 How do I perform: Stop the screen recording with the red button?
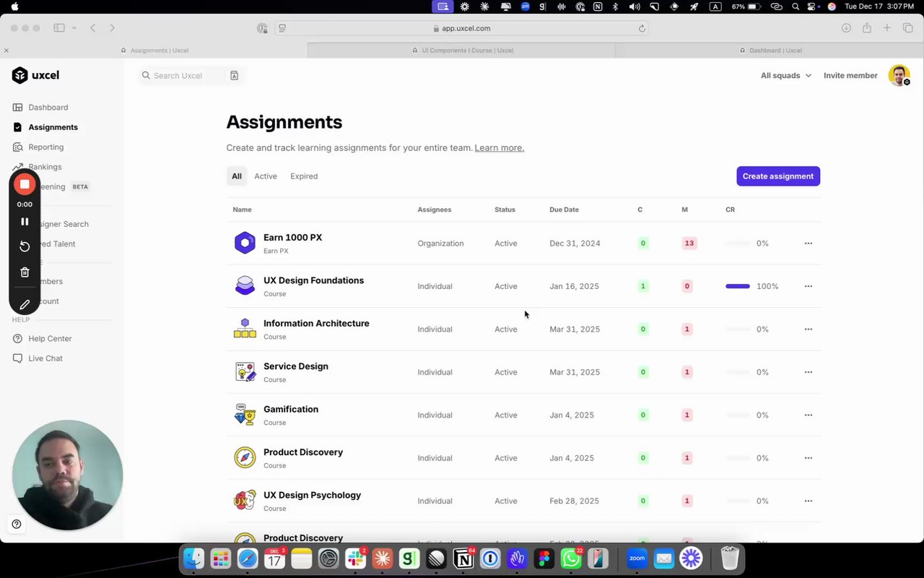[25, 184]
